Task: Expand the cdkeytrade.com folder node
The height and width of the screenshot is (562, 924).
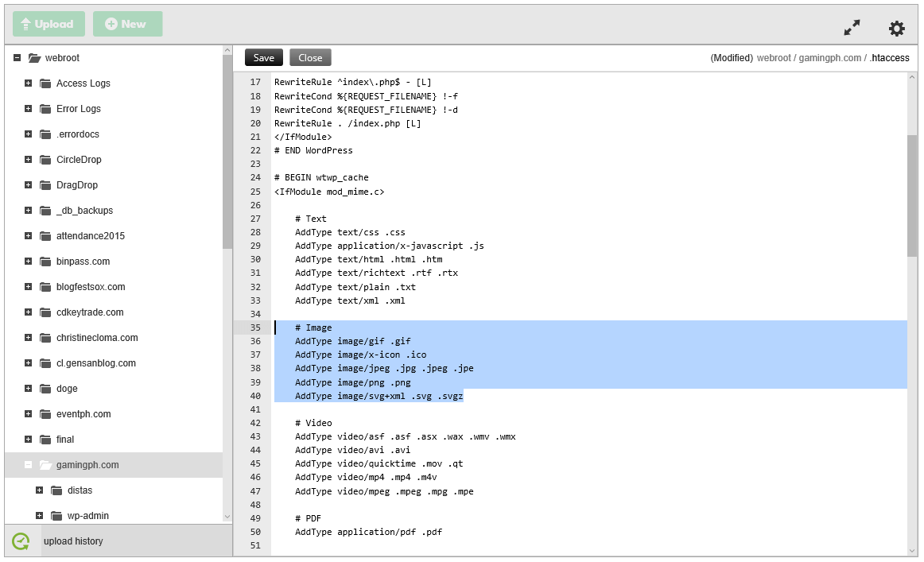Action: tap(29, 312)
